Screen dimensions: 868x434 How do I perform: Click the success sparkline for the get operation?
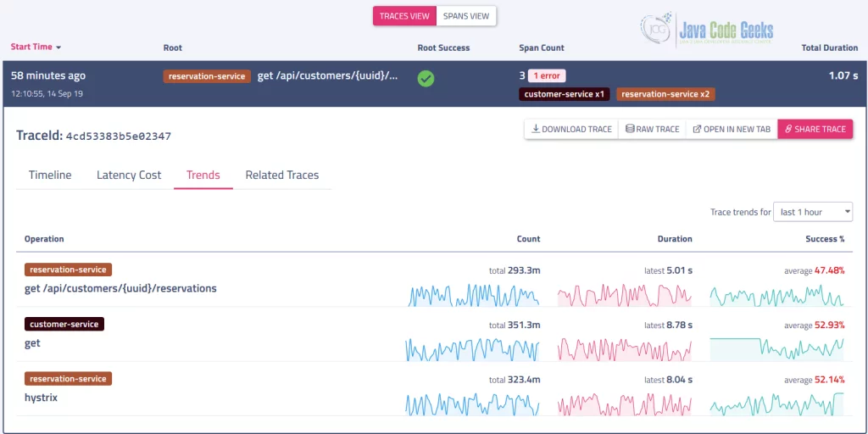[777, 348]
